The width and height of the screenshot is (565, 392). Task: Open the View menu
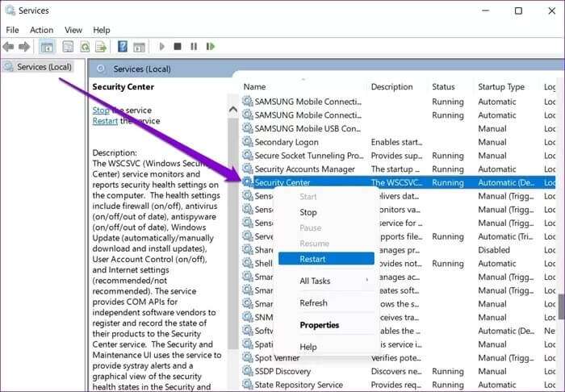tap(73, 30)
